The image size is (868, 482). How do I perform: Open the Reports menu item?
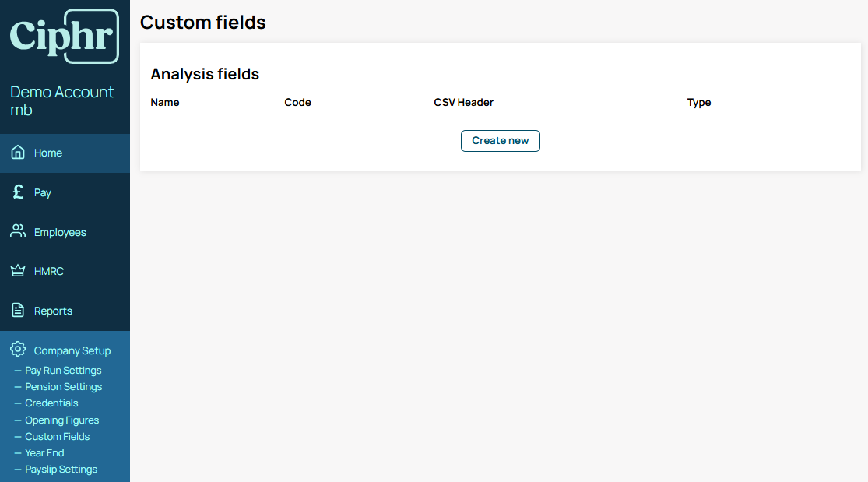65,311
